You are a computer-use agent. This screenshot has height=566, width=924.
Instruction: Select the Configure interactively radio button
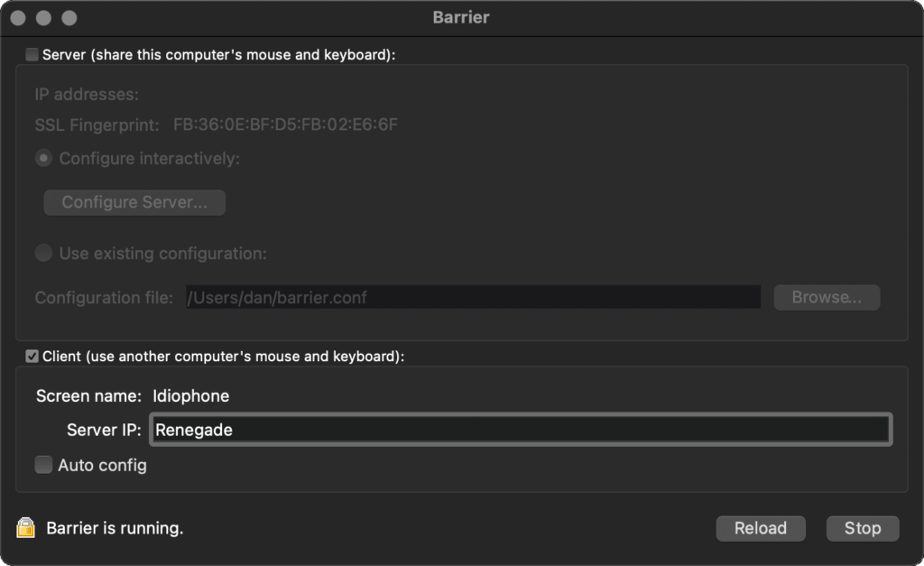(x=43, y=158)
